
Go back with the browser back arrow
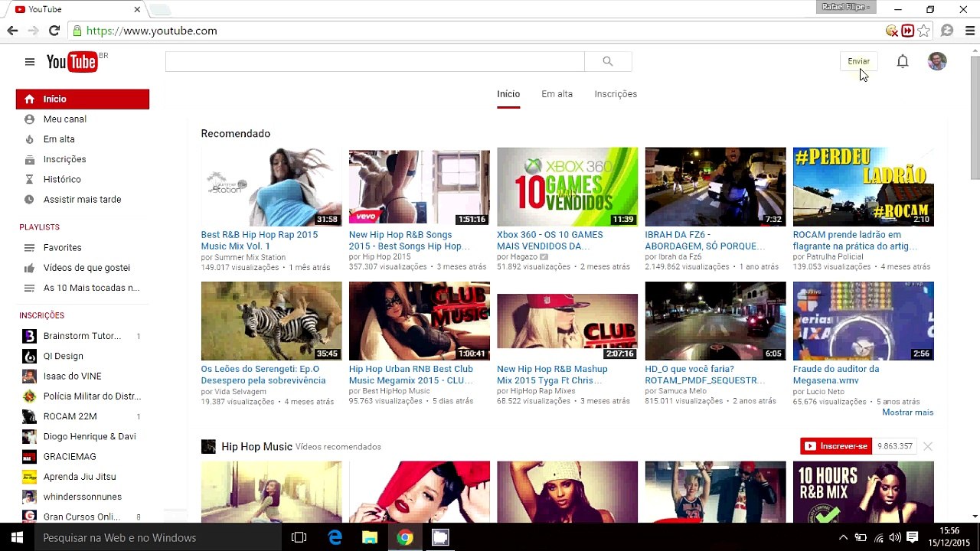point(12,31)
